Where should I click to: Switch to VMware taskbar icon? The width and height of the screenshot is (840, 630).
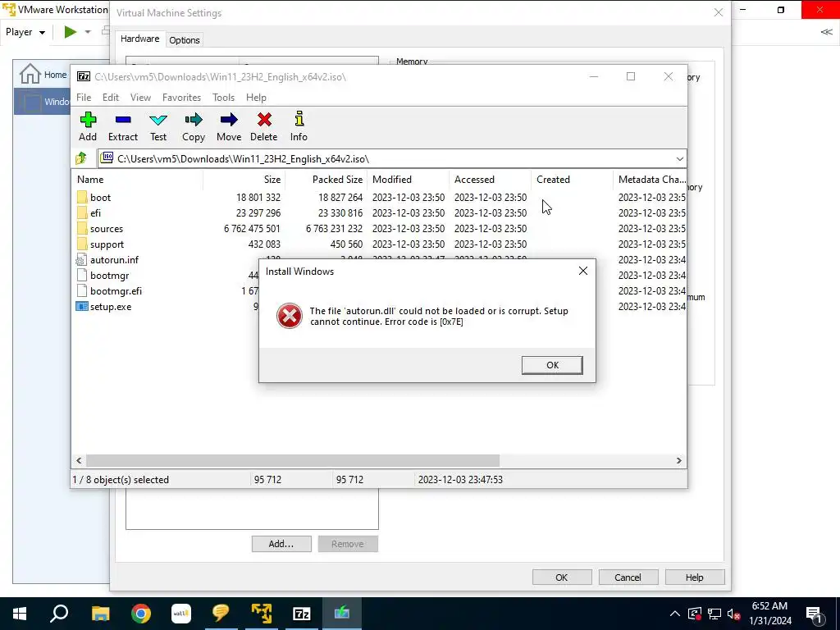pos(262,614)
